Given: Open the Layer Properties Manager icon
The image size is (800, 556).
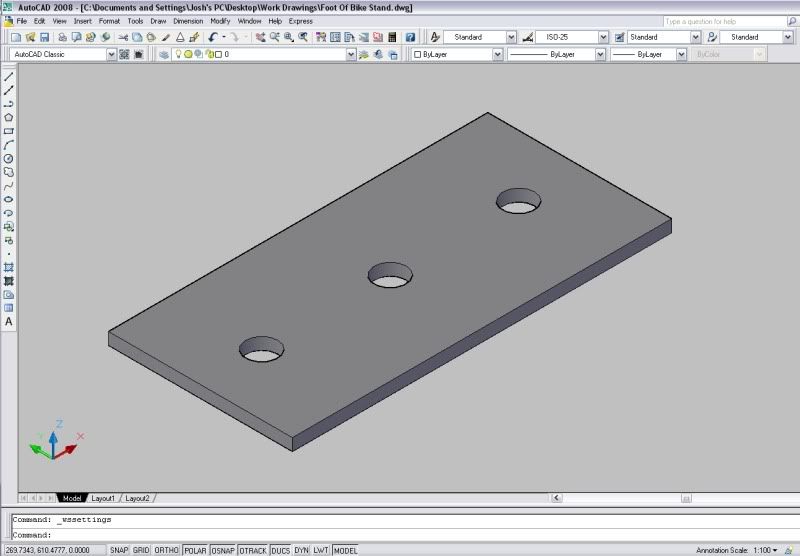Looking at the screenshot, I should [164, 55].
